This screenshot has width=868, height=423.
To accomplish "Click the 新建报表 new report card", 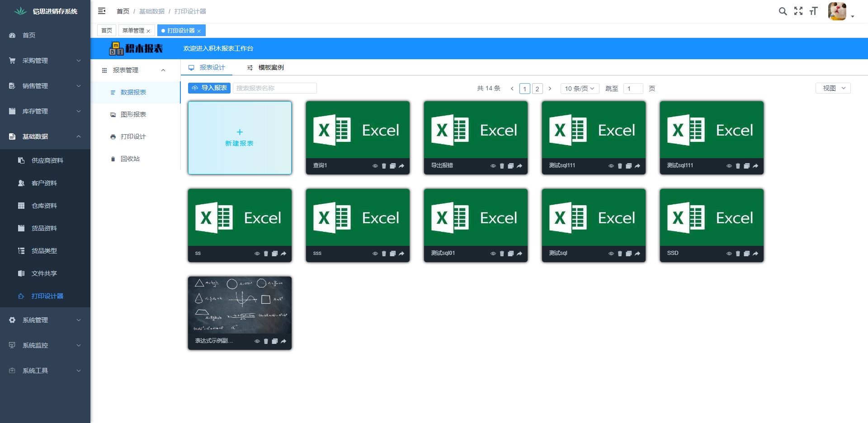I will [x=240, y=138].
